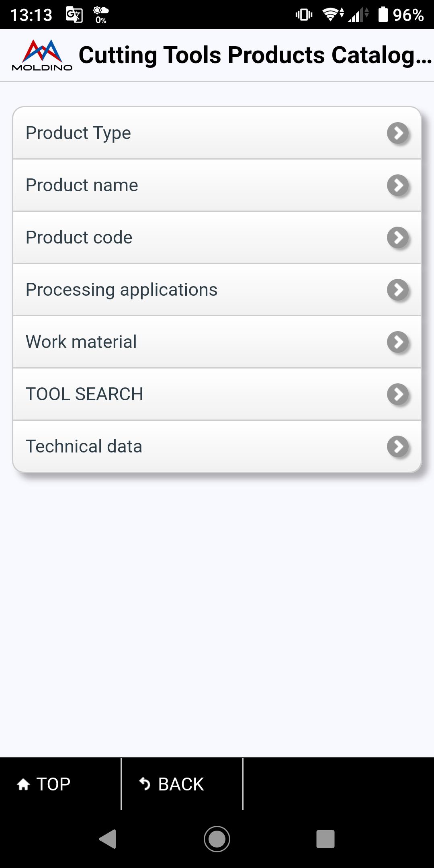This screenshot has height=868, width=434.
Task: Tap the home icon beside TOP
Action: 24,784
